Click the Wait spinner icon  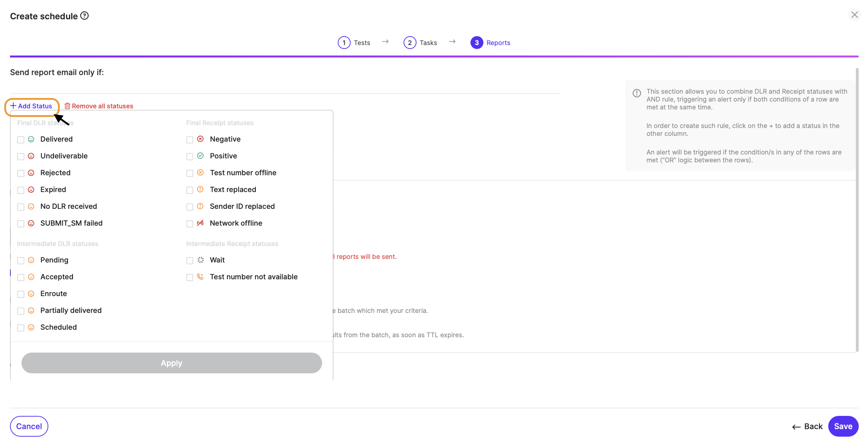click(x=200, y=260)
